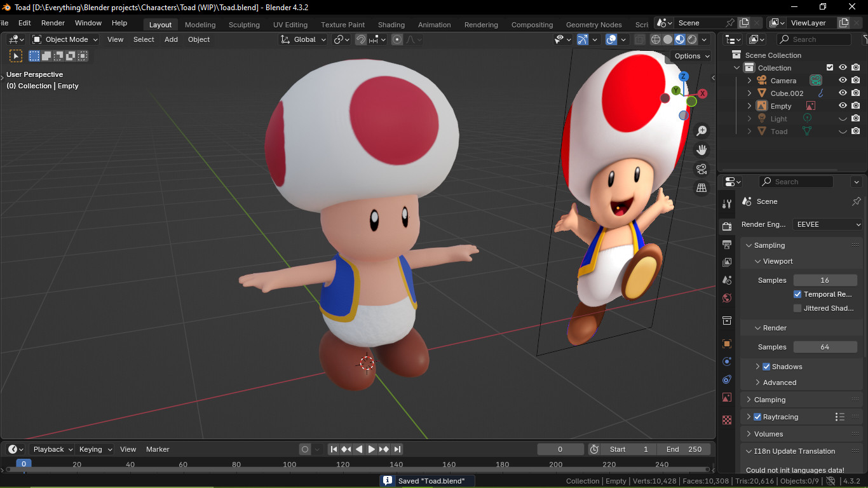Open the Render menu

(53, 23)
